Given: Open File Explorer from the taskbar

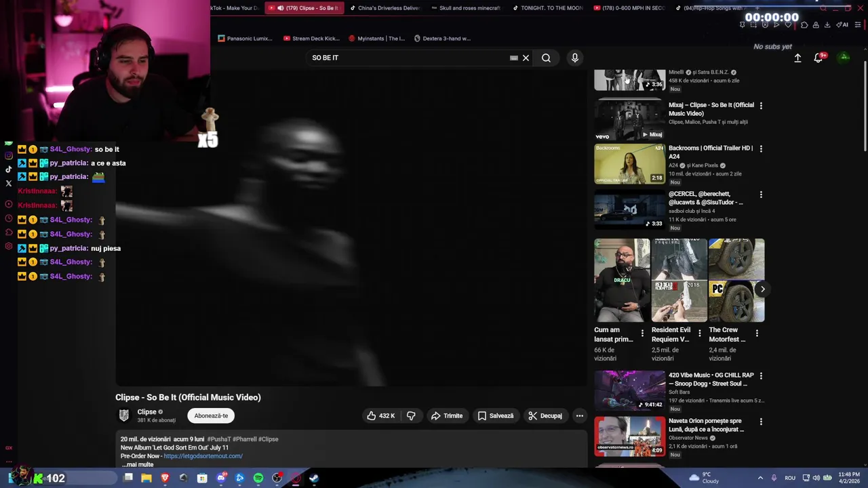Looking at the screenshot, I should tap(146, 478).
